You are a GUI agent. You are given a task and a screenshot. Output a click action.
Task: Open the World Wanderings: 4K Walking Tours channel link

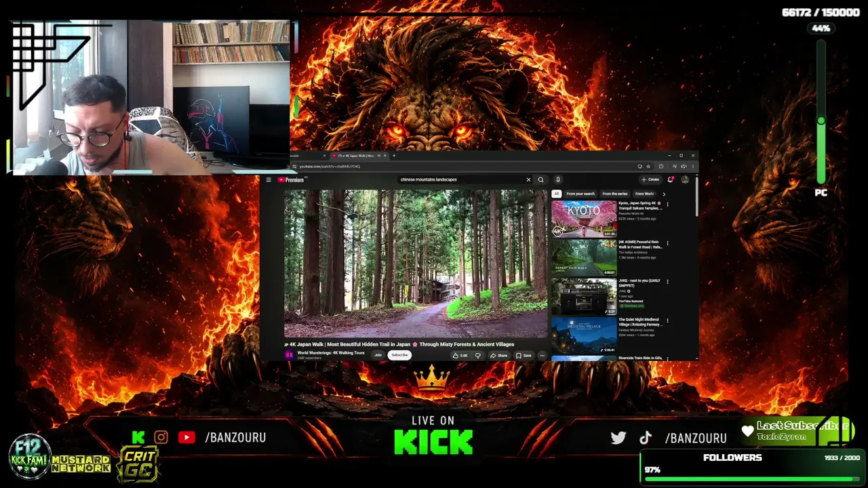click(331, 352)
